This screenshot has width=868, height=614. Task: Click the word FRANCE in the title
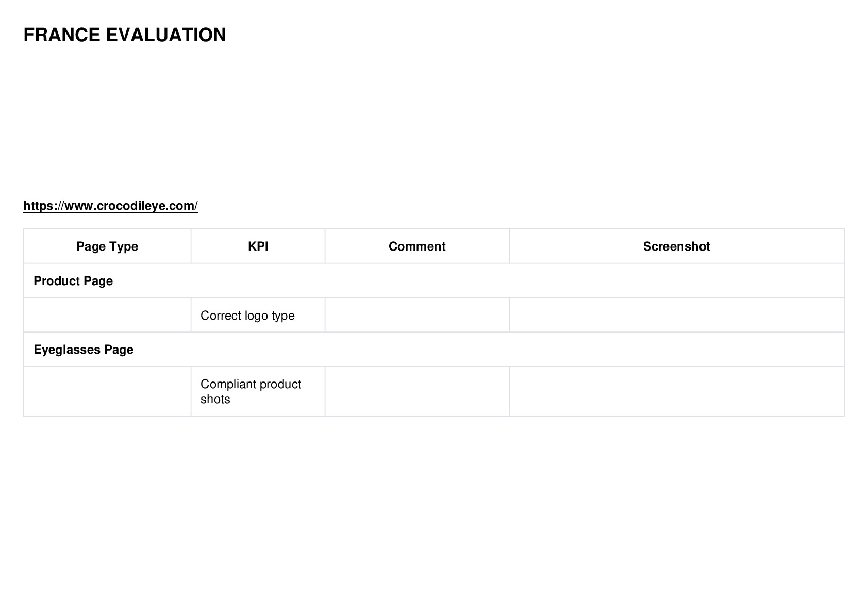(62, 35)
